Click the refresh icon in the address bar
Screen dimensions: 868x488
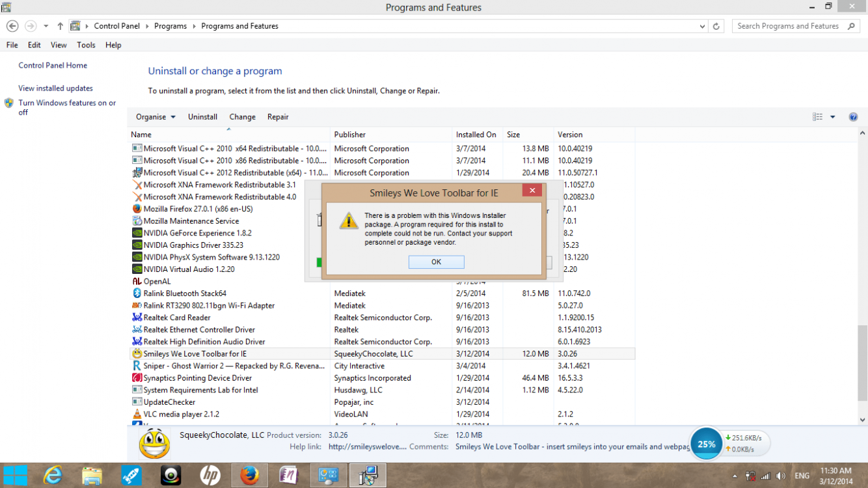coord(717,26)
